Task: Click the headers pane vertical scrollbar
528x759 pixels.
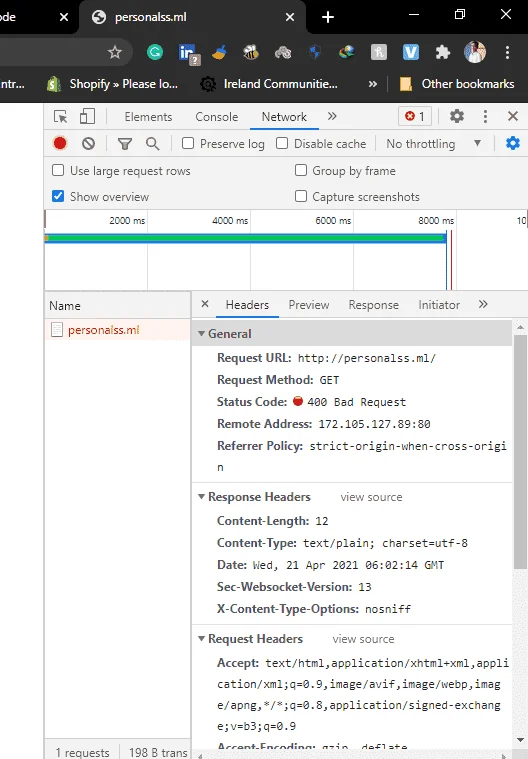Action: [x=520, y=451]
